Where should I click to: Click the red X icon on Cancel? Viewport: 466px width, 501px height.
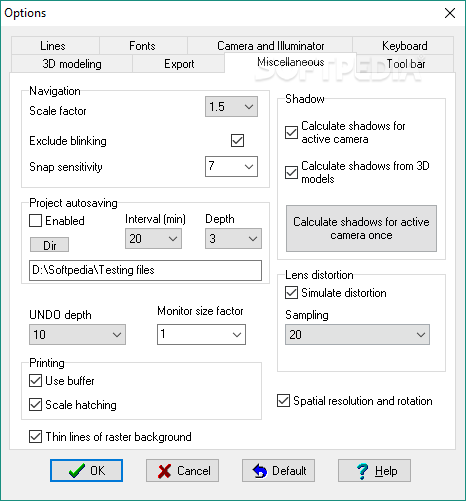[x=164, y=471]
